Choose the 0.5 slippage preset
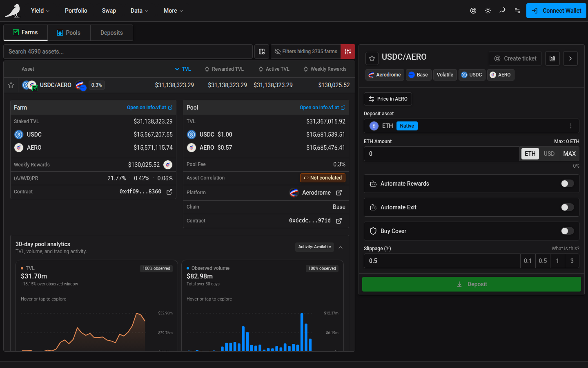 (x=543, y=261)
